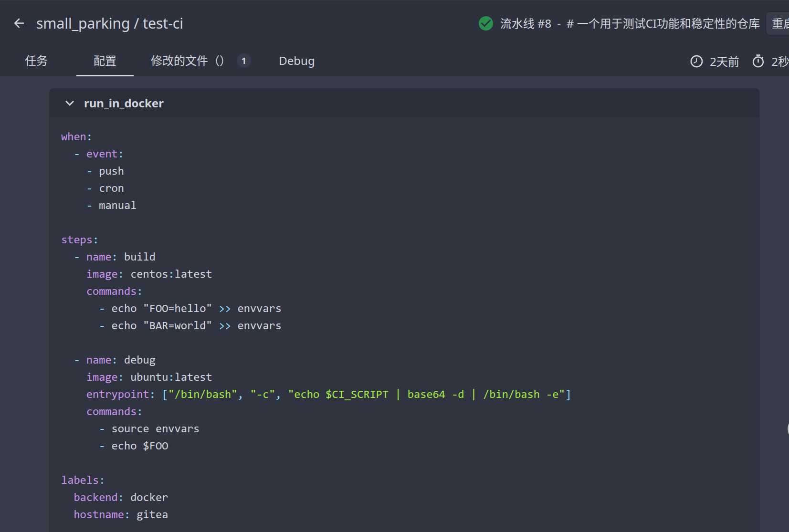The height and width of the screenshot is (532, 789).
Task: Click the hash symbol in the pipeline title
Action: [x=569, y=23]
